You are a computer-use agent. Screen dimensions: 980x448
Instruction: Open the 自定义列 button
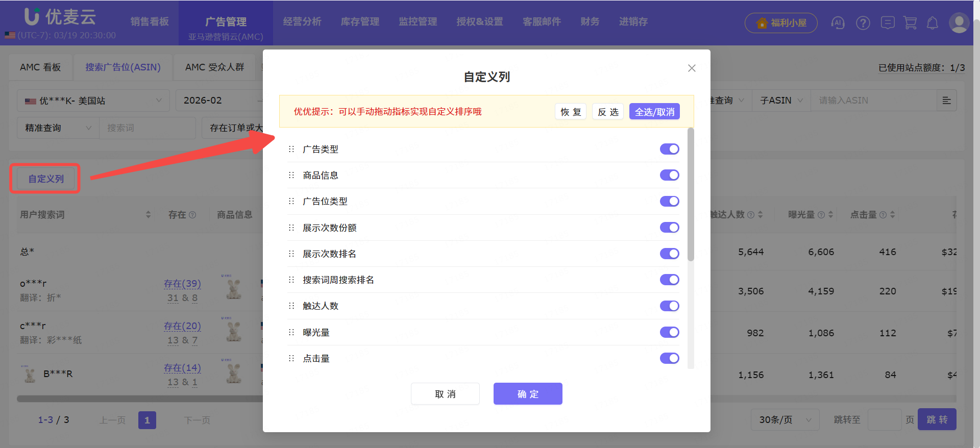pyautogui.click(x=46, y=179)
